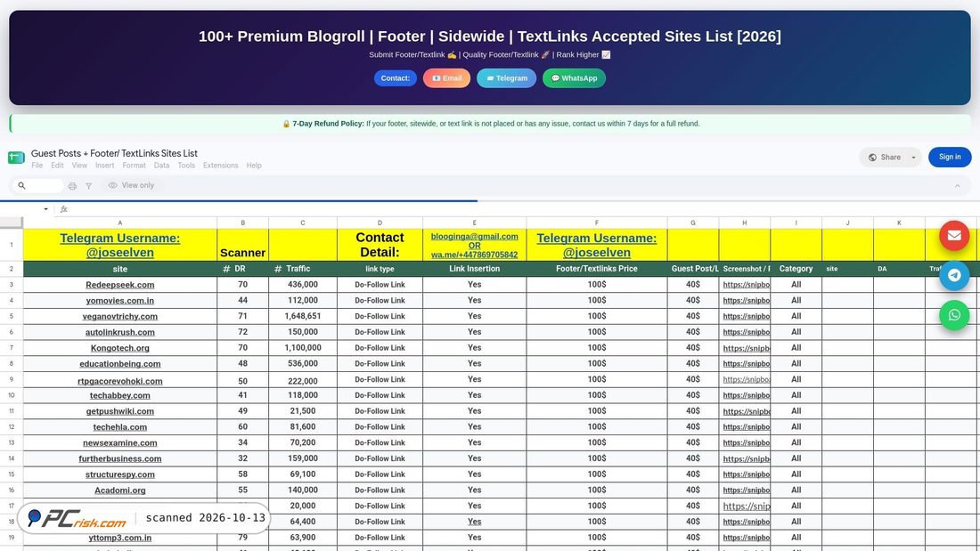Open the File menu
This screenshot has width=980, height=551.
point(37,166)
